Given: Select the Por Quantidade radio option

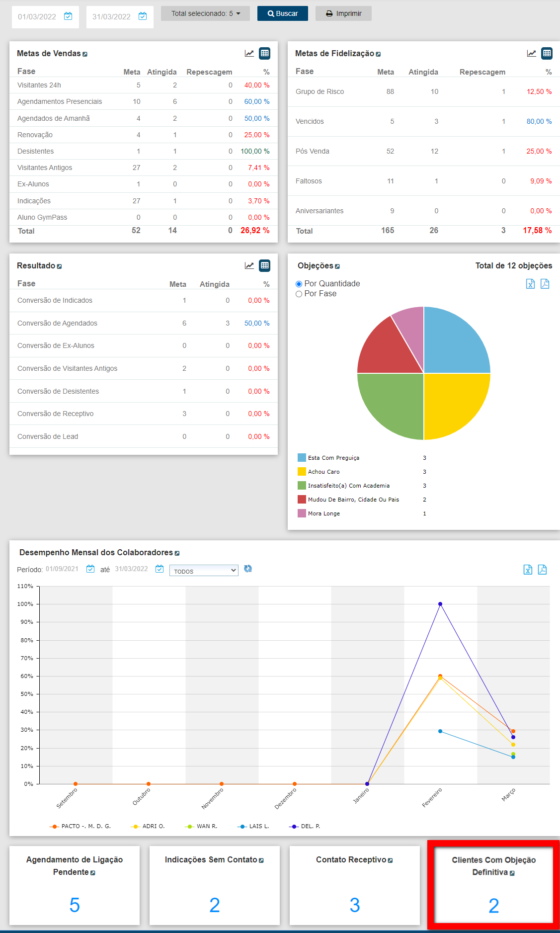Looking at the screenshot, I should pos(299,284).
